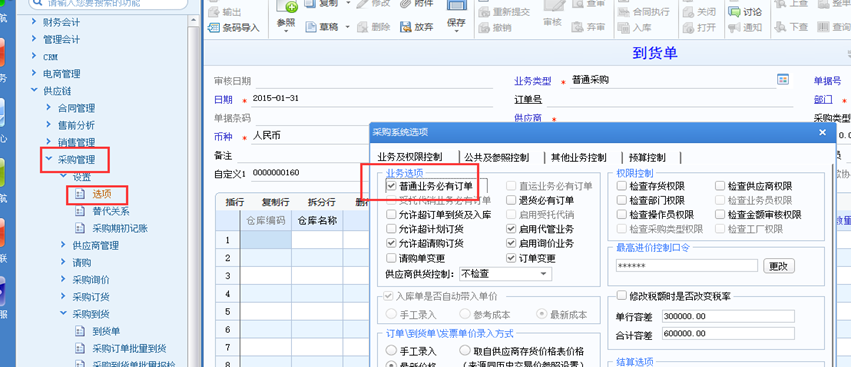Click the 放弃 discard icon

point(405,27)
